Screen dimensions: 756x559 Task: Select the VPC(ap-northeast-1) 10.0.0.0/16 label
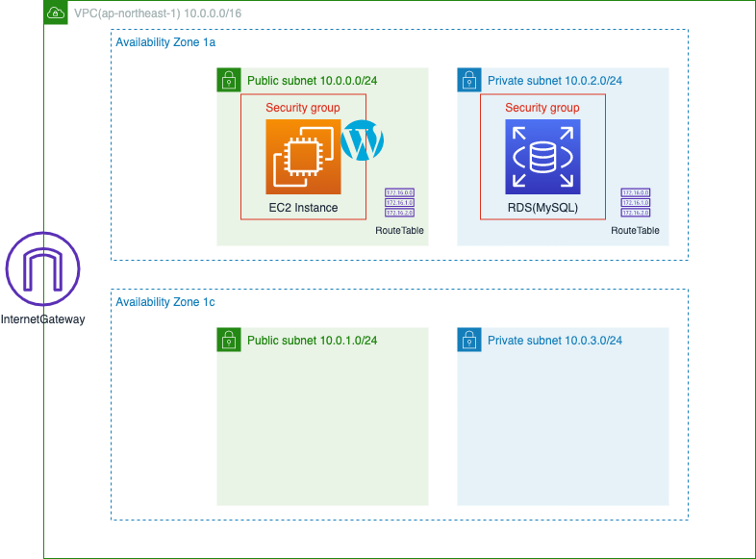(158, 13)
